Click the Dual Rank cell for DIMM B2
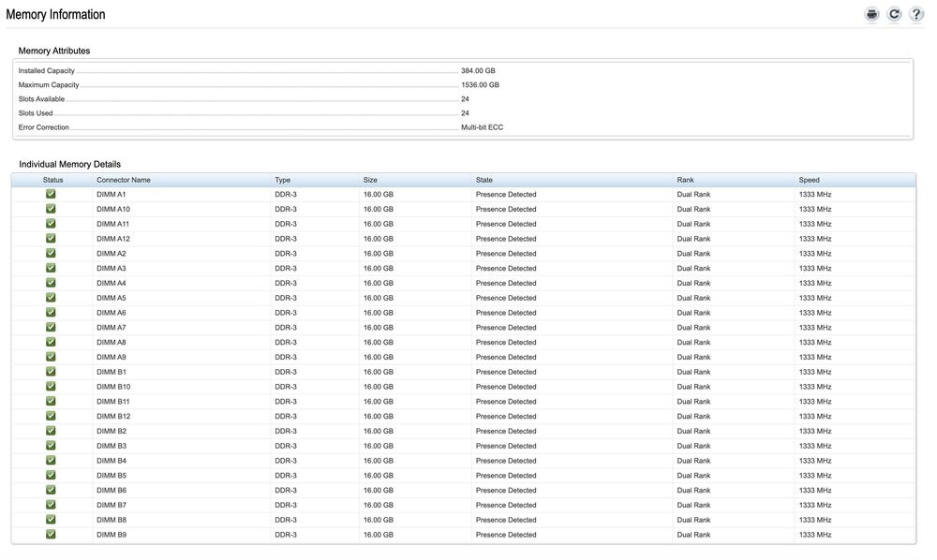 (x=693, y=431)
